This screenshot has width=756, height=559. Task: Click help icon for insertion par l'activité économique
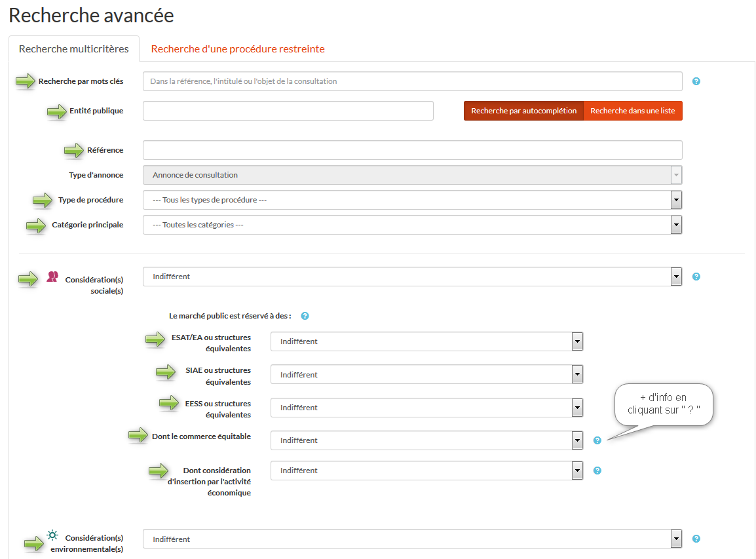pyautogui.click(x=597, y=471)
